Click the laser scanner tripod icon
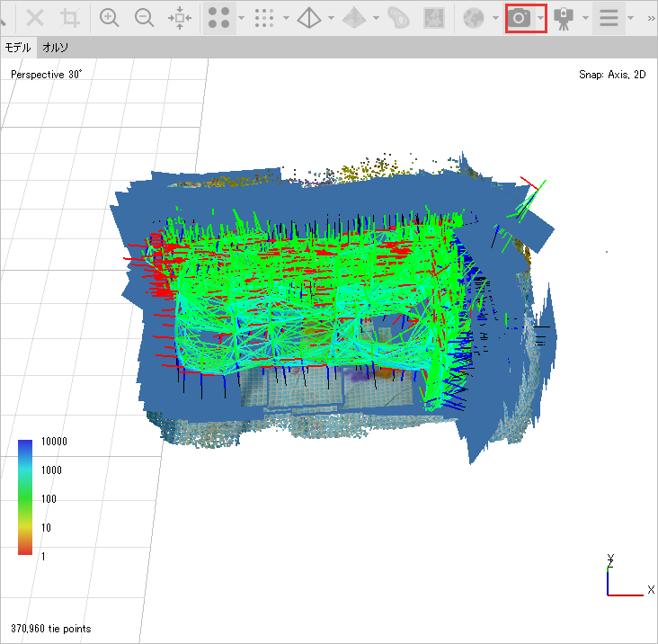The image size is (658, 644). [x=564, y=19]
